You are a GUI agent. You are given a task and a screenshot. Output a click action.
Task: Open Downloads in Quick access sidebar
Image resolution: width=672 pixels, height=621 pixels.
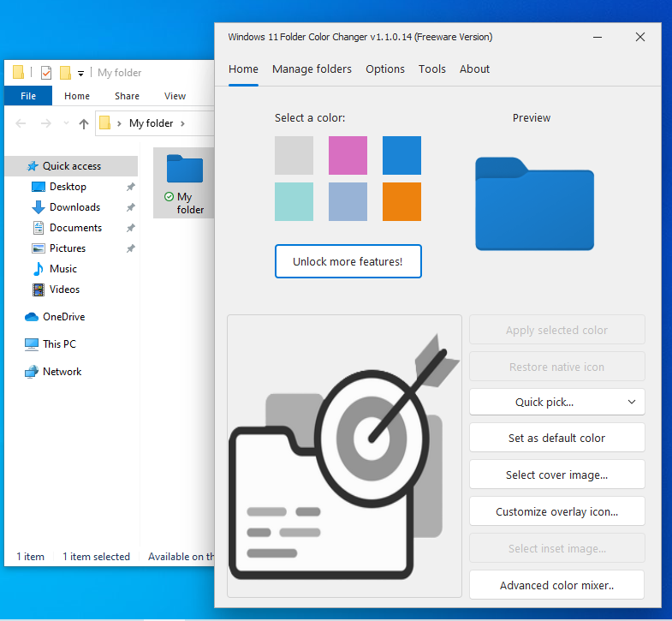(x=74, y=207)
